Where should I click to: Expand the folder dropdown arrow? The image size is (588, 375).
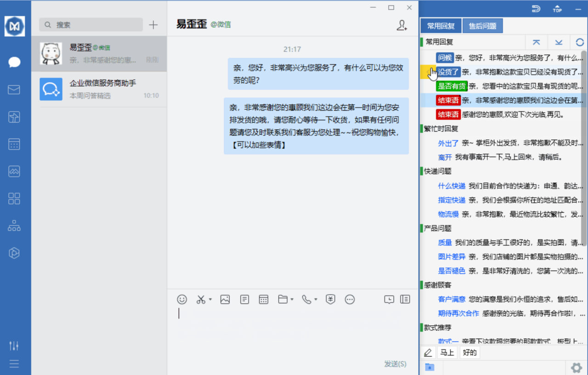pyautogui.click(x=292, y=300)
